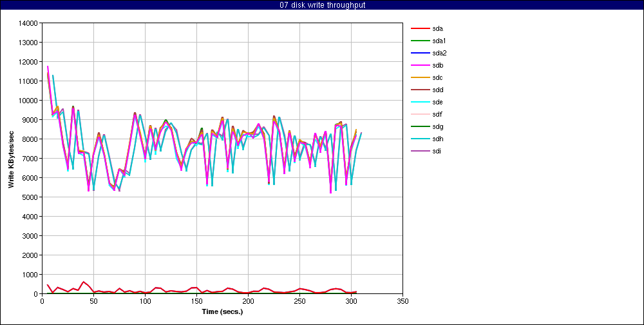
Task: Click the blue sda2 legend line swatch
Action: [420, 53]
